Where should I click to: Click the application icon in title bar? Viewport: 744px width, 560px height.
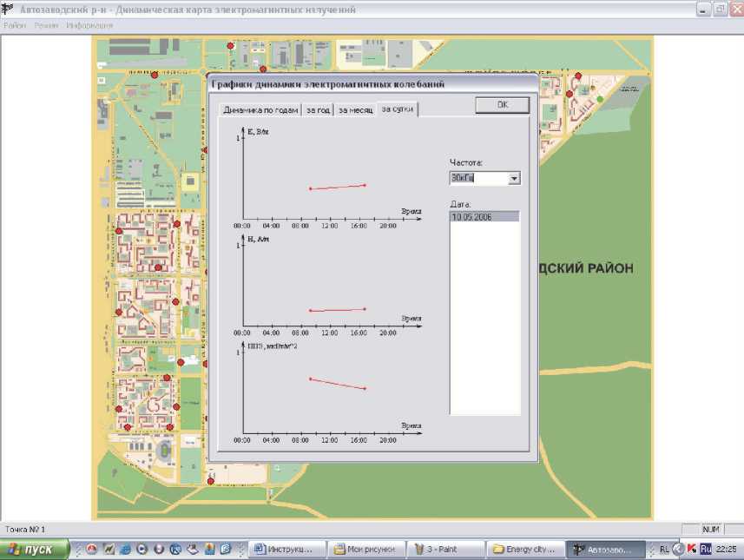click(8, 9)
